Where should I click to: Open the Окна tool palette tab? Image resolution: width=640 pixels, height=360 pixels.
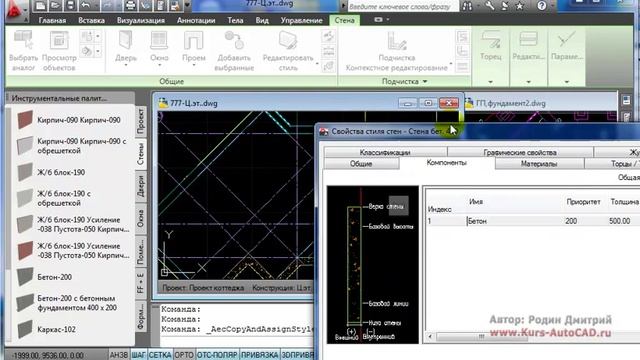(141, 219)
